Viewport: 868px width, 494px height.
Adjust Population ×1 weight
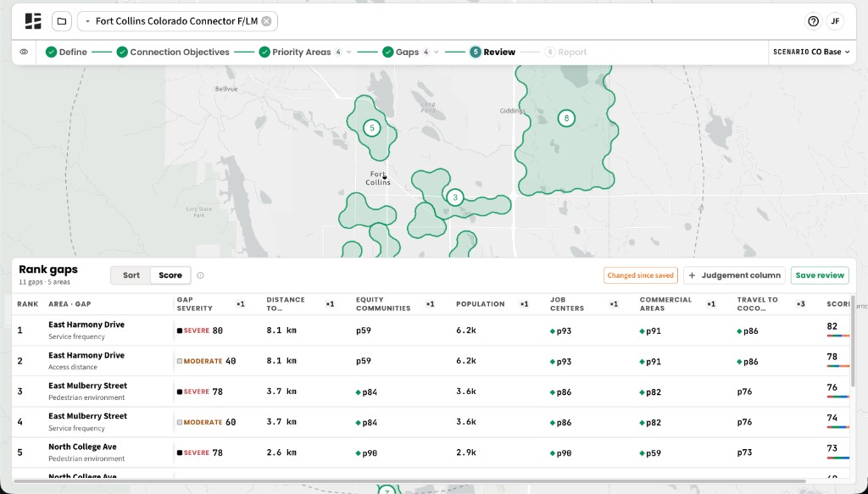point(524,304)
